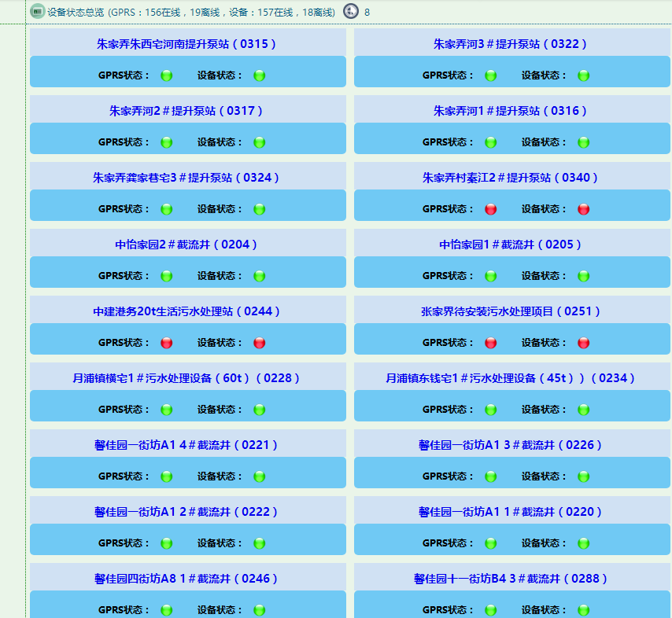Click device status light for station 0316
This screenshot has width=672, height=618.
pos(583,142)
